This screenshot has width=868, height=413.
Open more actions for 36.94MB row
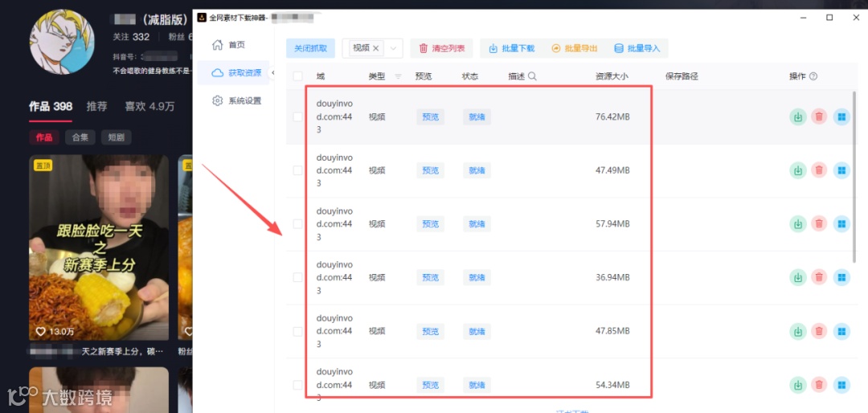[x=841, y=277]
